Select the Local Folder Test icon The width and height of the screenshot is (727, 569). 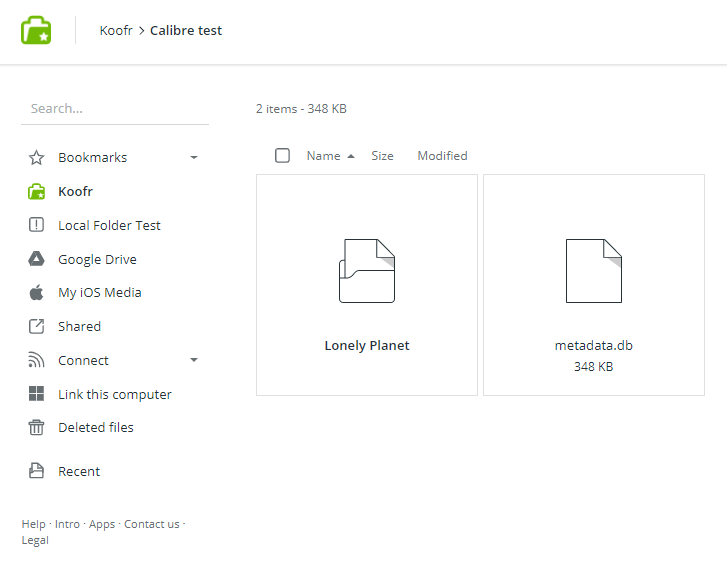coord(37,225)
